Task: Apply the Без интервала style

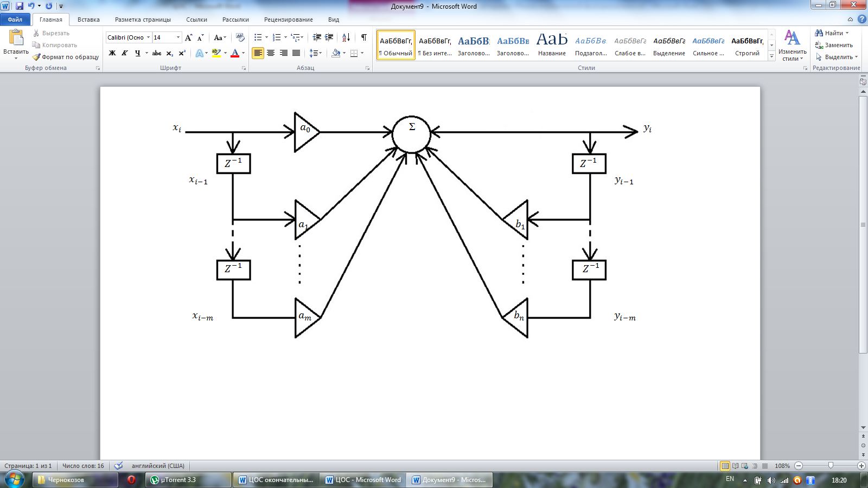Action: pyautogui.click(x=435, y=45)
